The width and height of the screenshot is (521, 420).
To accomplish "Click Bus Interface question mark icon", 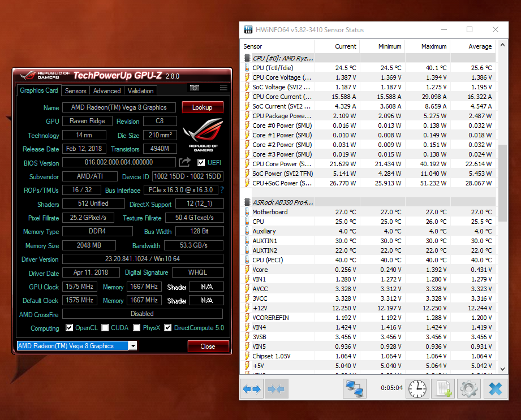I will pyautogui.click(x=222, y=190).
